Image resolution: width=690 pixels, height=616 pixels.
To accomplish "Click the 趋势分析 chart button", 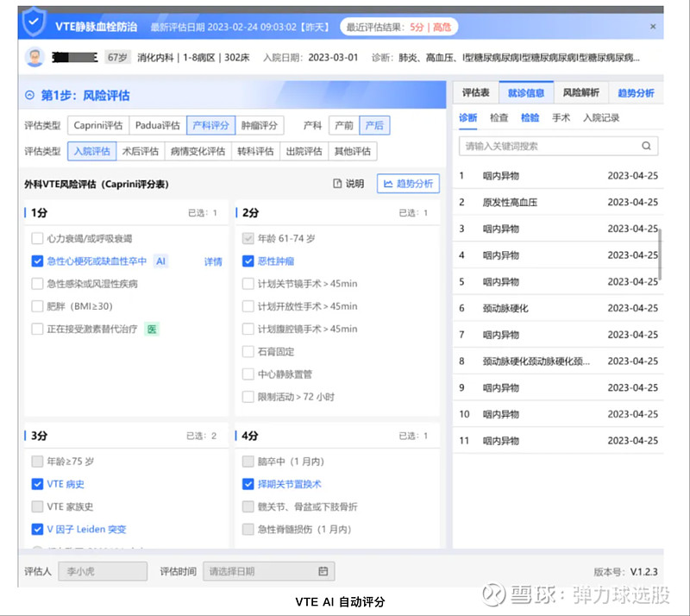I will tap(408, 184).
